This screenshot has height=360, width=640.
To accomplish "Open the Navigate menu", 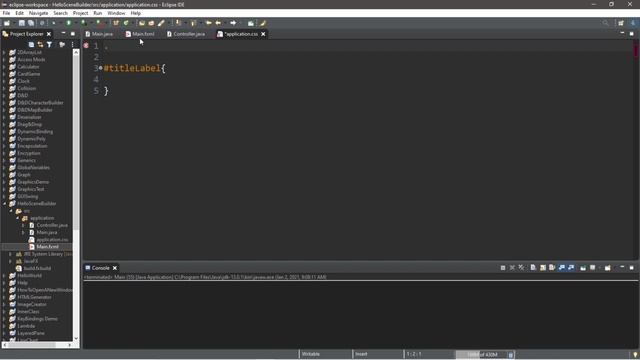I will [38, 13].
